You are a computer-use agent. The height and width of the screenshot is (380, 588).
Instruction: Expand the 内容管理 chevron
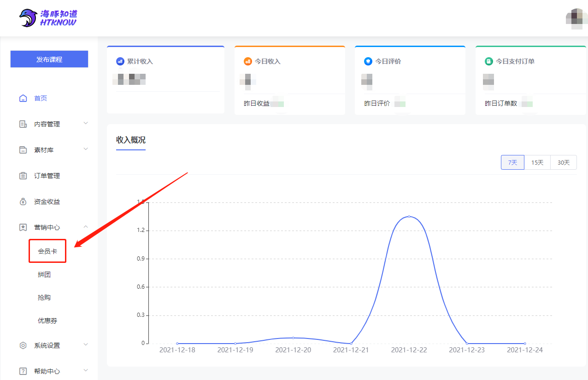tap(86, 123)
